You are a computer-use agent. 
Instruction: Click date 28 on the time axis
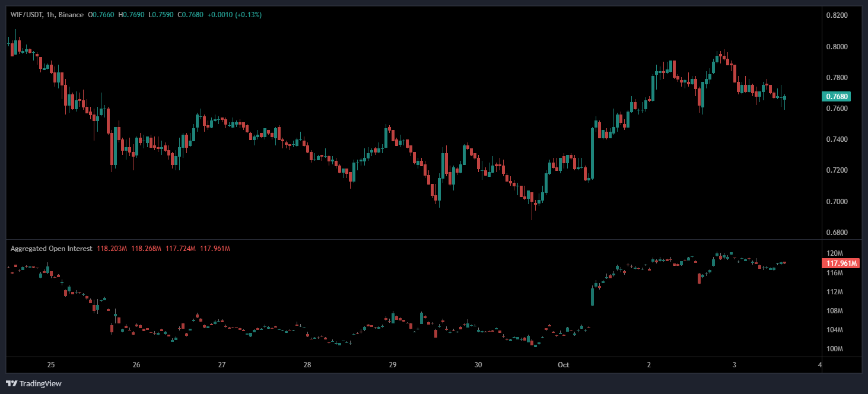(x=307, y=365)
